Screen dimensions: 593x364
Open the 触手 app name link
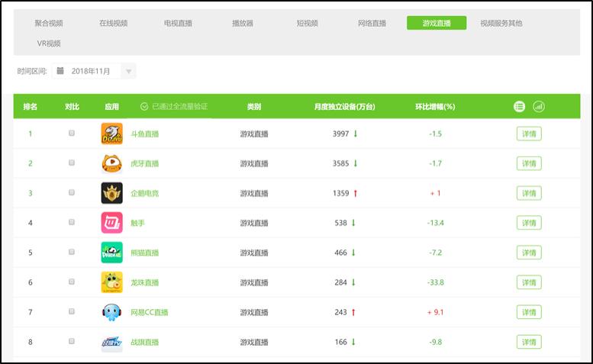137,223
